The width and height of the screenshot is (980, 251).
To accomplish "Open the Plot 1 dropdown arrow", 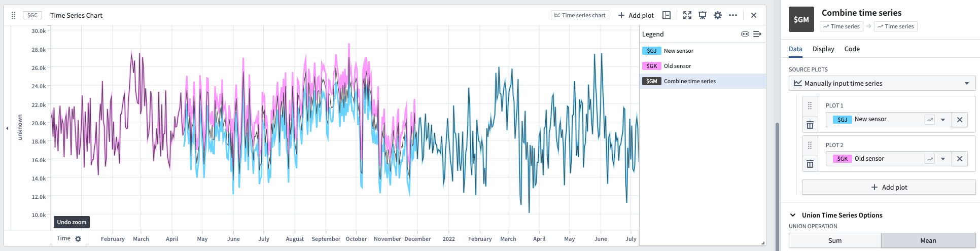I will coord(943,120).
